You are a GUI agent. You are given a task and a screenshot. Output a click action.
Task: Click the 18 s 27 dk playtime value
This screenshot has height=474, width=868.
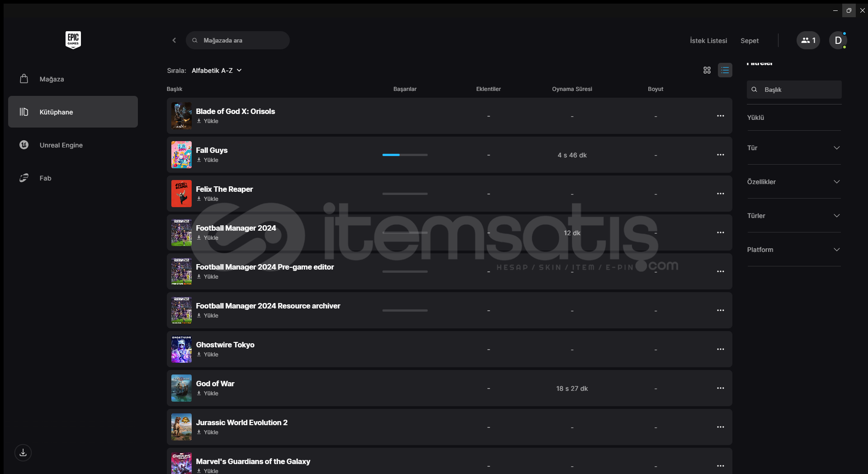point(572,389)
